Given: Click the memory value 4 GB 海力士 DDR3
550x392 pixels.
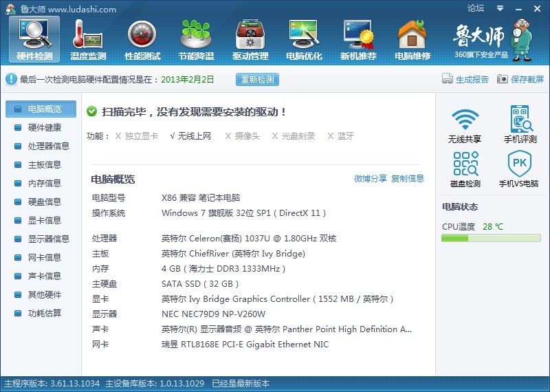Looking at the screenshot, I should [223, 269].
